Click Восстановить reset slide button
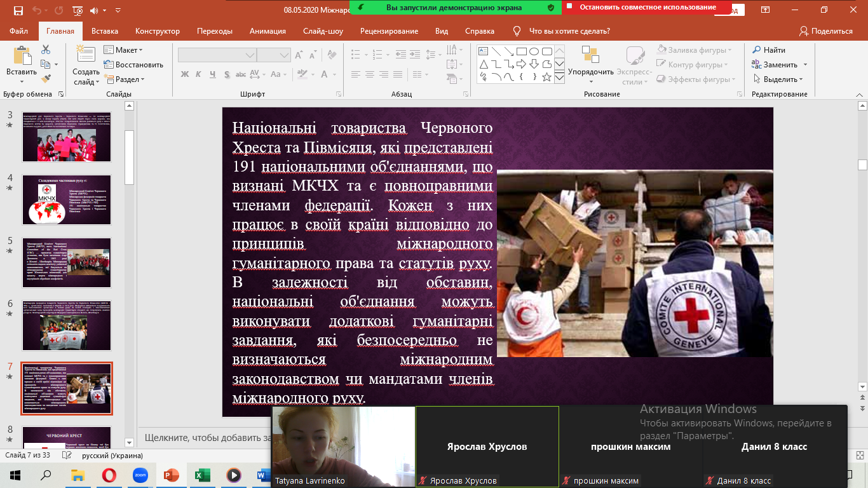Viewport: 868px width, 488px height. [133, 65]
